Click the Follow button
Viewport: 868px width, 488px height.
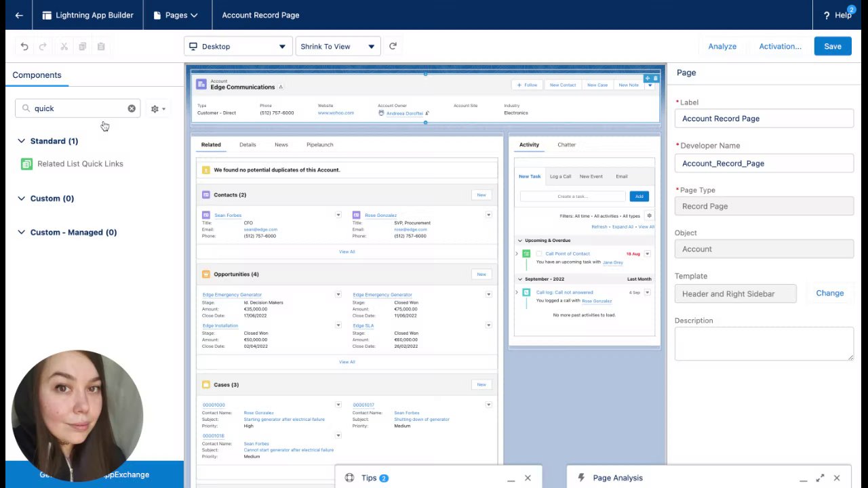527,85
